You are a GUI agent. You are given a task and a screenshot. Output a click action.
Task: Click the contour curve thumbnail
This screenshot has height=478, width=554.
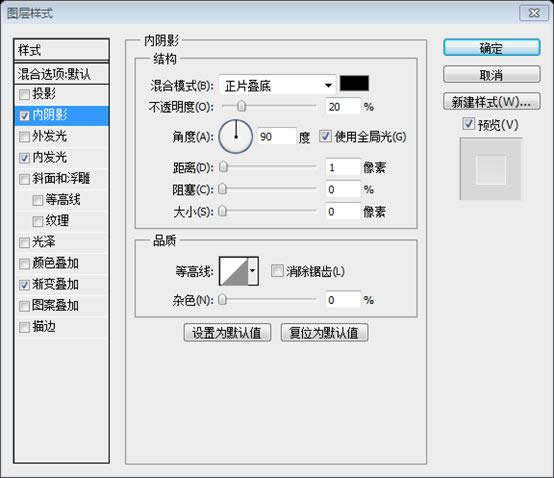tap(234, 271)
